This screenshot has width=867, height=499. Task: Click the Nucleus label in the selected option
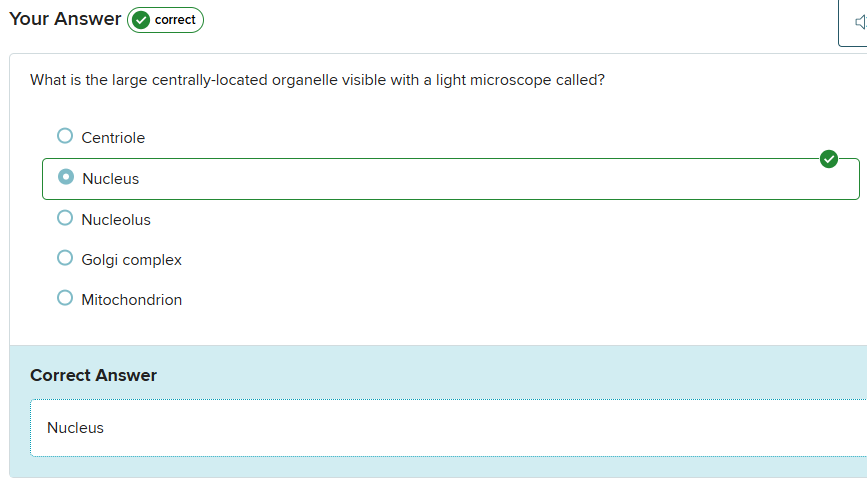111,179
